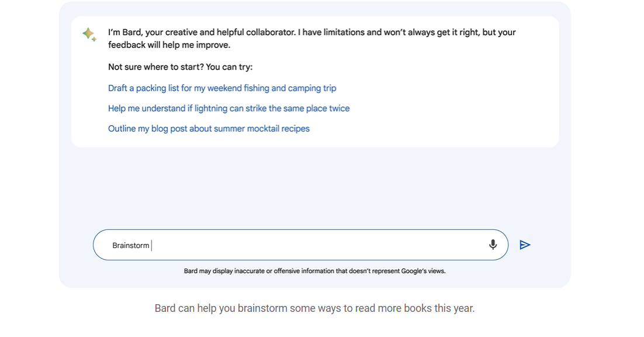
Task: Activate the microphone voice input icon
Action: (x=493, y=245)
